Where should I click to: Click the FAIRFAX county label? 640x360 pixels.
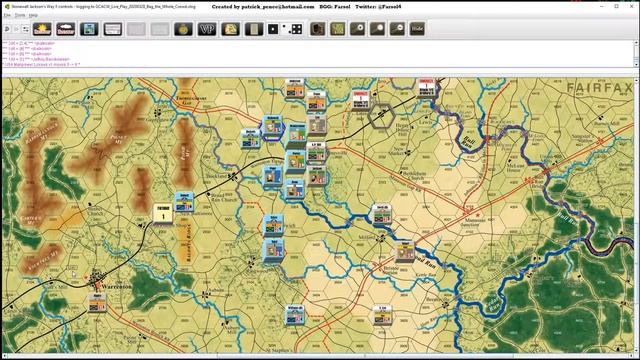tap(599, 87)
